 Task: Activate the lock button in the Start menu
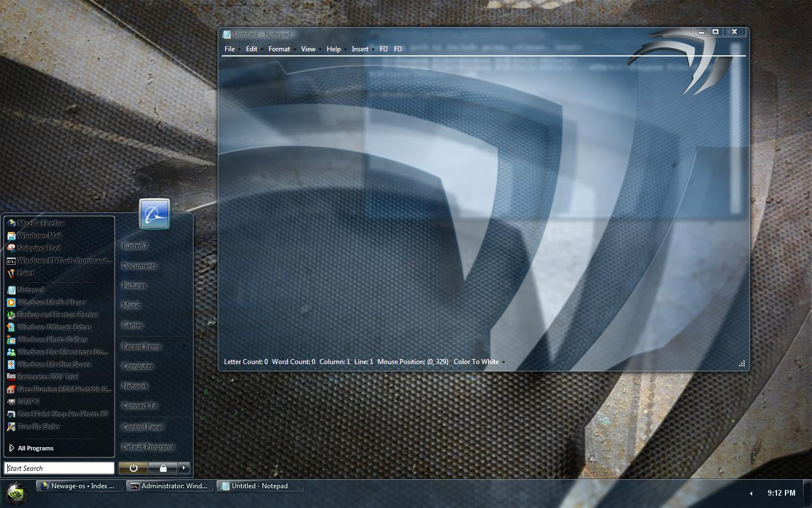pos(163,468)
